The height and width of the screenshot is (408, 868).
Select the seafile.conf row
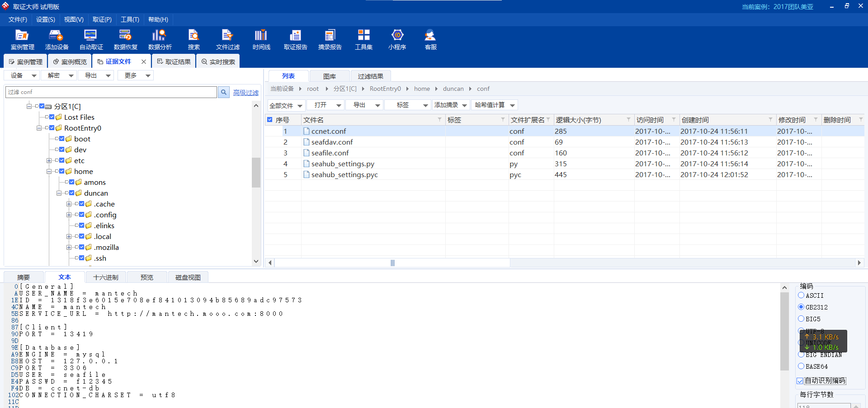[x=564, y=153]
